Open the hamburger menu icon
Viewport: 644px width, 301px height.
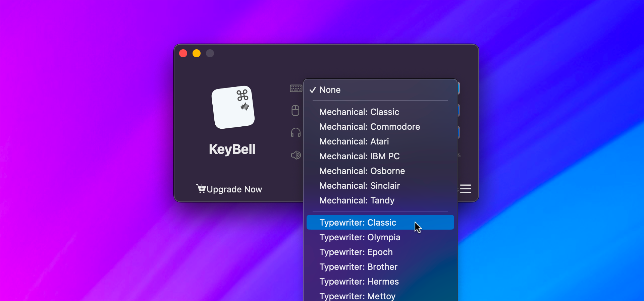pos(465,189)
